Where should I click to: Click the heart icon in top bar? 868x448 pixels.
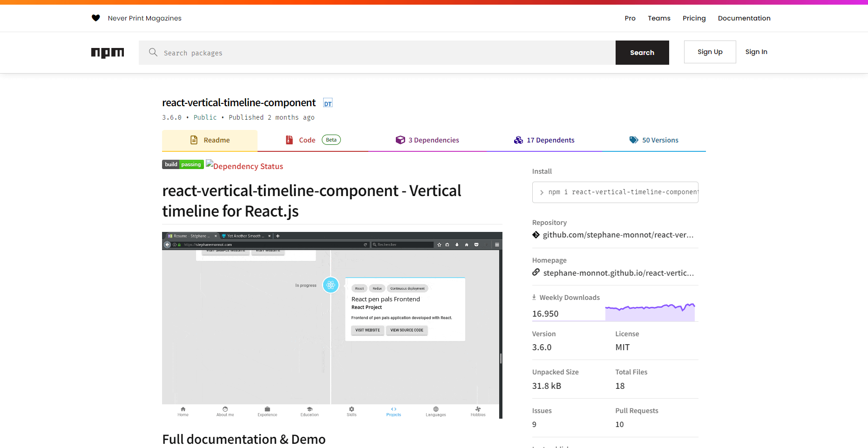(96, 18)
